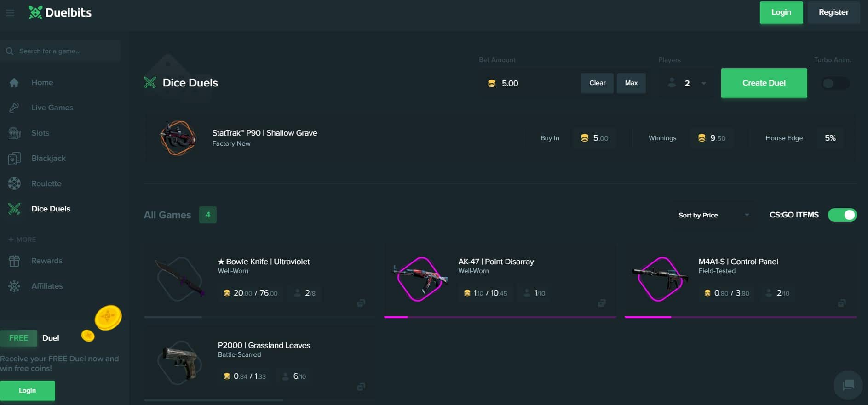
Task: Click copy icon on M4A1-S Control Panel card
Action: [x=842, y=303]
